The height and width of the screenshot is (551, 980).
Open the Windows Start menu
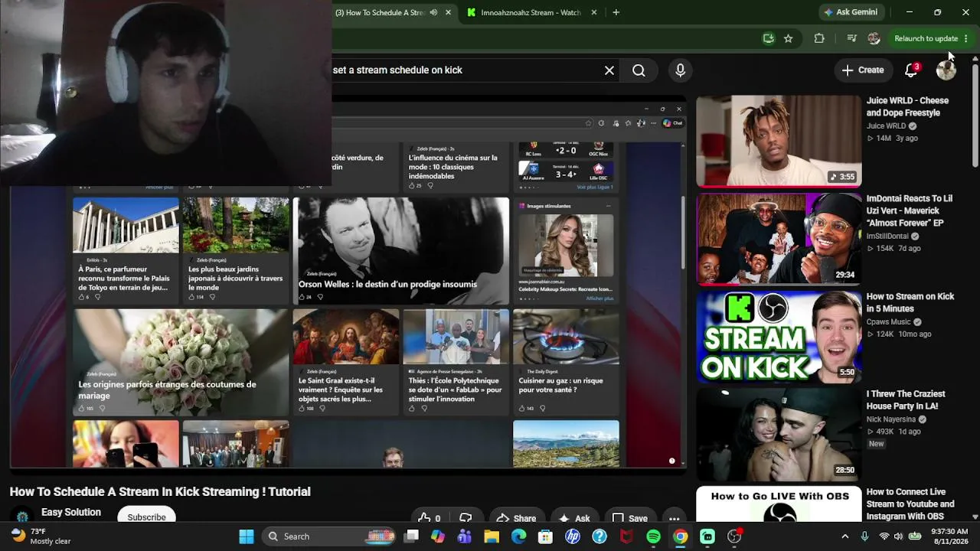click(247, 536)
